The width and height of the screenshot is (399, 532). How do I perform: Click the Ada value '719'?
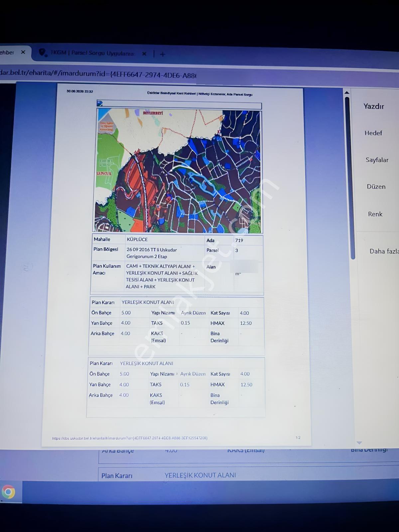coord(239,240)
